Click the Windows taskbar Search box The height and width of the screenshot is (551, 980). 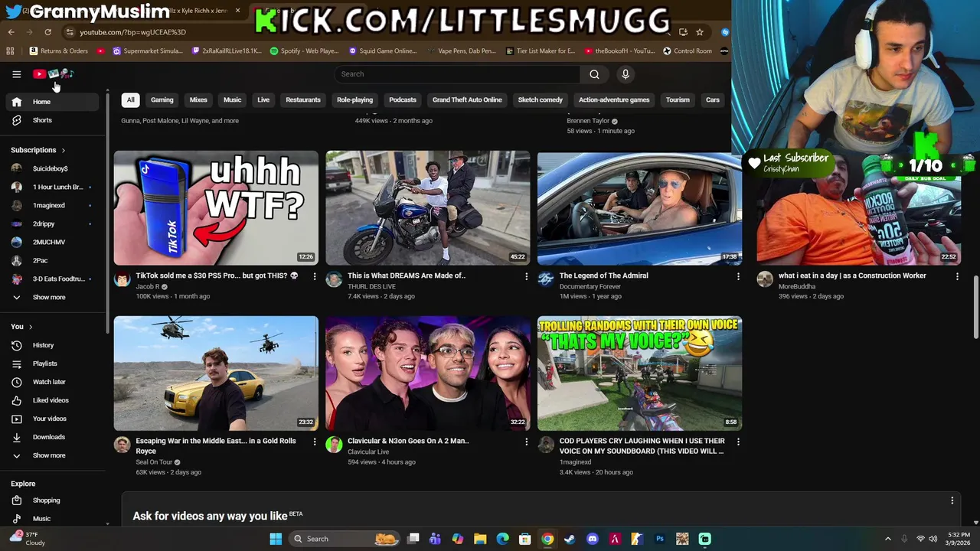[345, 539]
